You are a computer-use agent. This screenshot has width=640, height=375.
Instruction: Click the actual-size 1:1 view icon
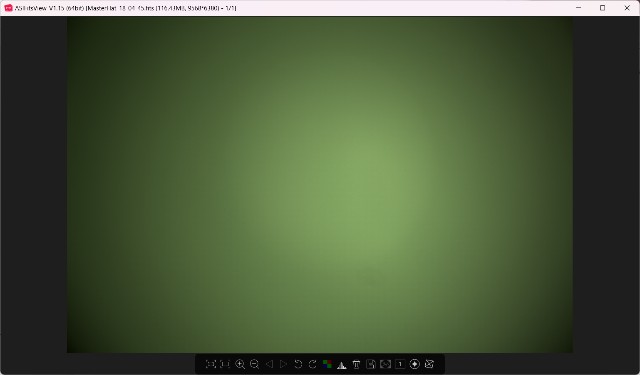click(225, 364)
